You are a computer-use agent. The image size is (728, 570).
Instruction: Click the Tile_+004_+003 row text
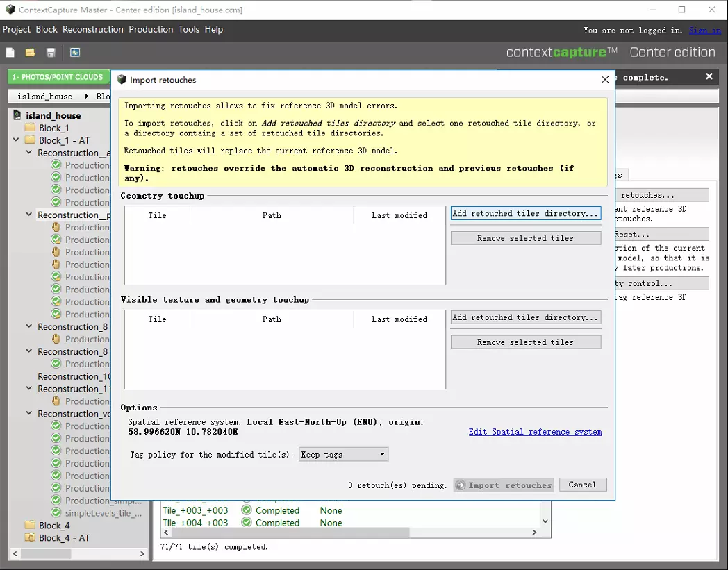(195, 522)
